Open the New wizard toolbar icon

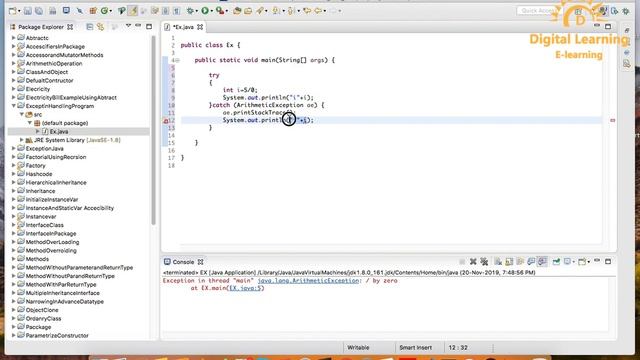click(x=13, y=11)
